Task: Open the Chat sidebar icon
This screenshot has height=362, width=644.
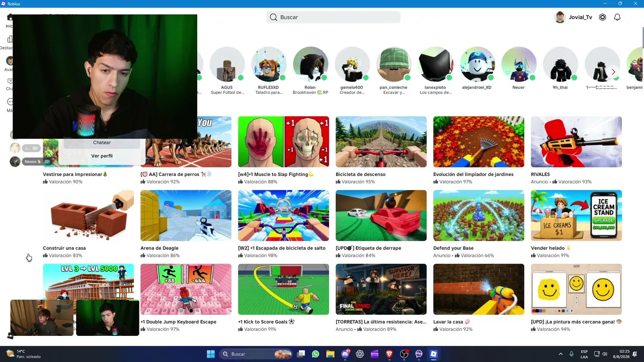Action: [x=10, y=81]
